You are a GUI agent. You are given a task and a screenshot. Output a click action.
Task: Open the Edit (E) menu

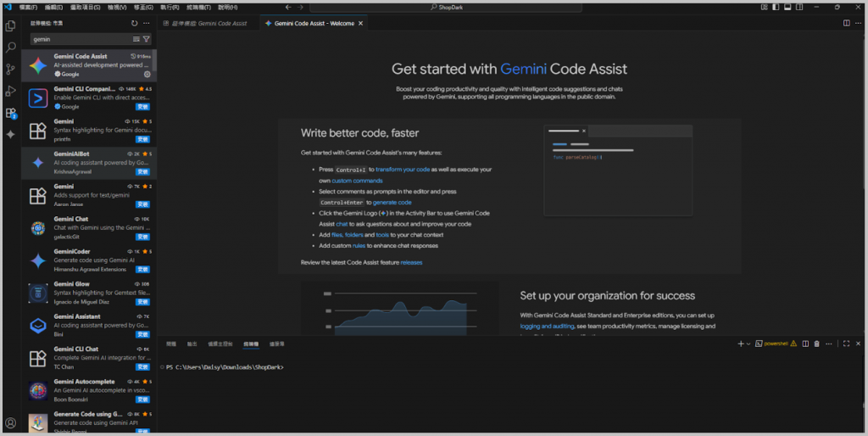[x=53, y=7]
